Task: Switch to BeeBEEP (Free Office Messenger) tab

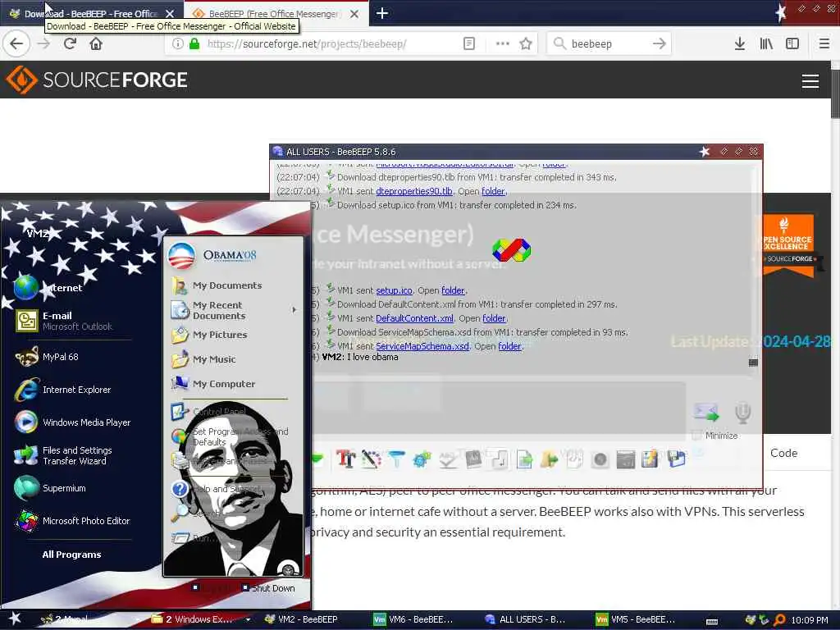Action: pyautogui.click(x=274, y=13)
